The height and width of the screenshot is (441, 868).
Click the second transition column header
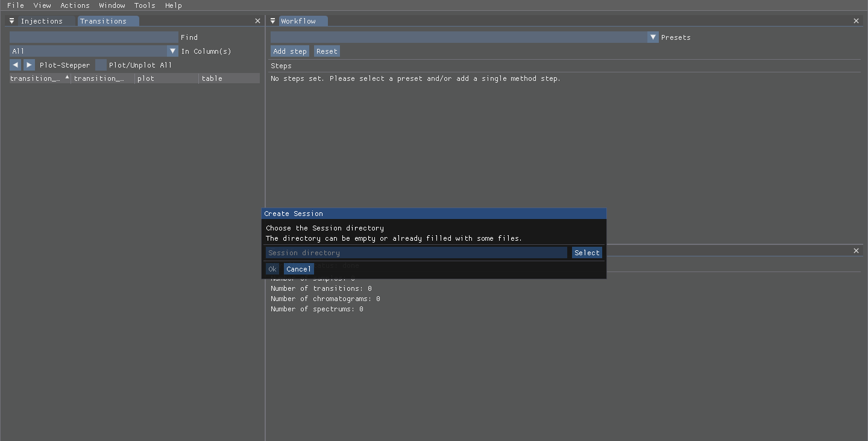pyautogui.click(x=102, y=78)
